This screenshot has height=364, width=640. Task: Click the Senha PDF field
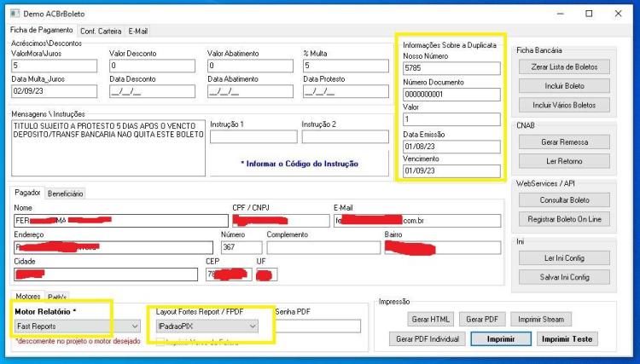coord(318,326)
